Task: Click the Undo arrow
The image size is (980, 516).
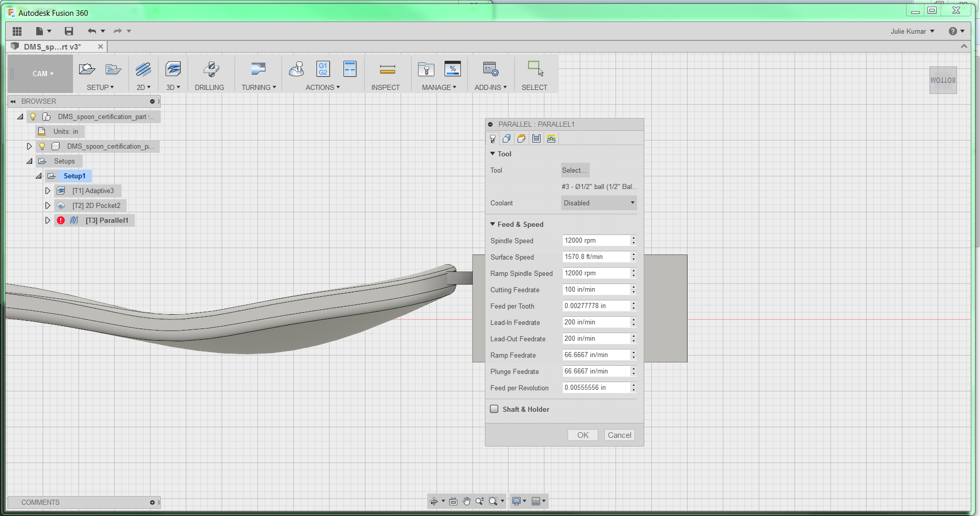Action: tap(92, 31)
